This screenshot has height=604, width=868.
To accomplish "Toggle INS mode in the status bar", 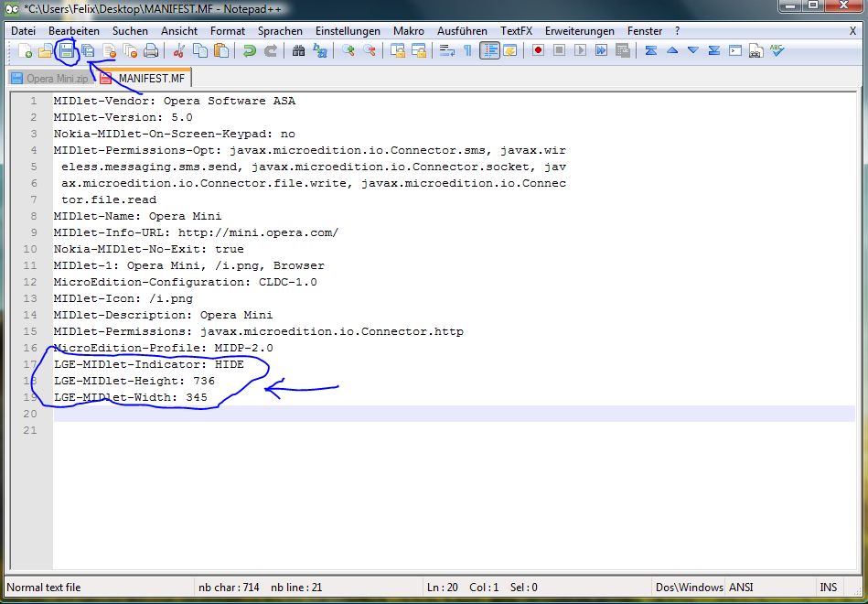I will (828, 588).
